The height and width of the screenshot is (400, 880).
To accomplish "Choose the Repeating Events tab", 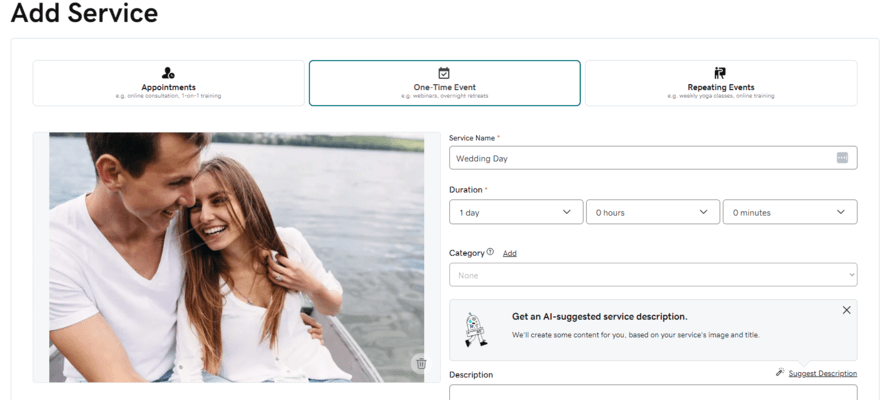I will point(721,83).
